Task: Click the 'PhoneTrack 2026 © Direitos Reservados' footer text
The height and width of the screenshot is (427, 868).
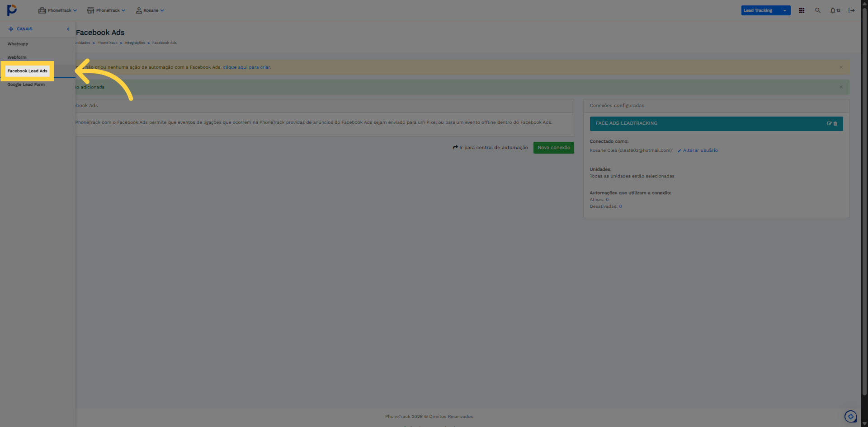Action: point(429,417)
